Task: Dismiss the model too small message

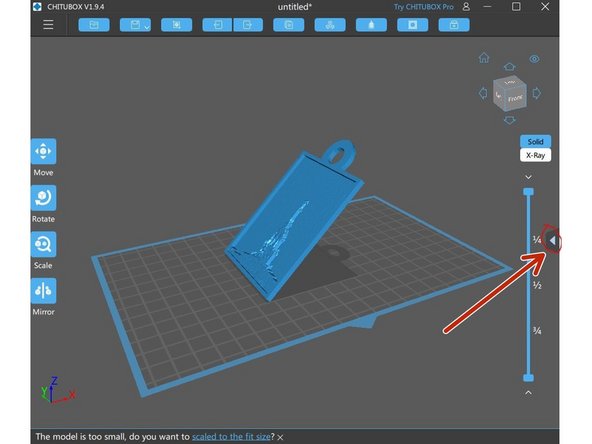Action: point(280,438)
